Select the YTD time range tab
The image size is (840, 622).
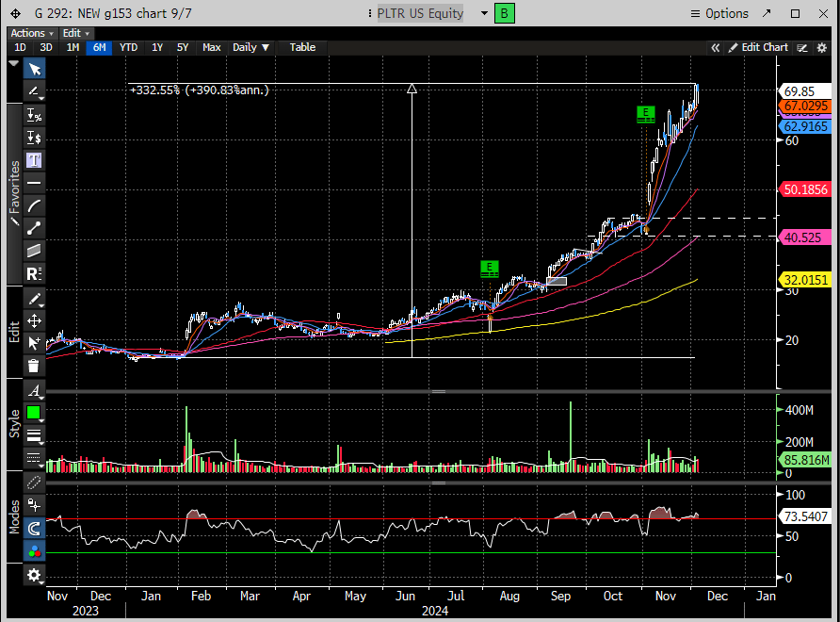click(128, 47)
